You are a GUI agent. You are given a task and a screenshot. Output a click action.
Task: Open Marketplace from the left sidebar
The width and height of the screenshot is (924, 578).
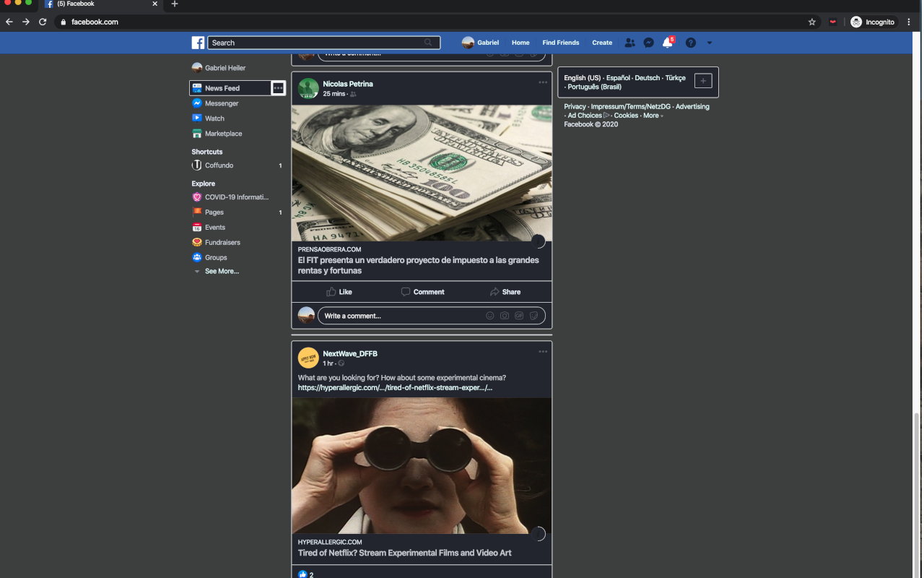(x=223, y=134)
